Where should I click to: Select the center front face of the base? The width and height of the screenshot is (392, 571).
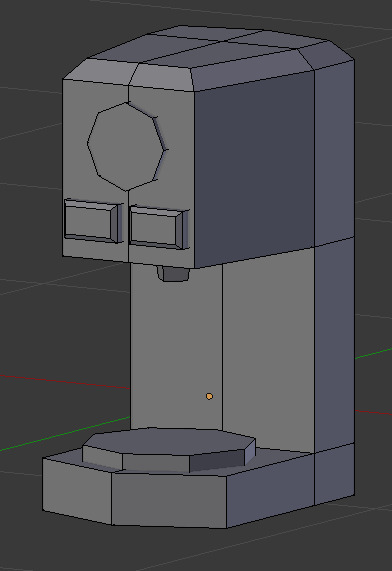coord(169,499)
